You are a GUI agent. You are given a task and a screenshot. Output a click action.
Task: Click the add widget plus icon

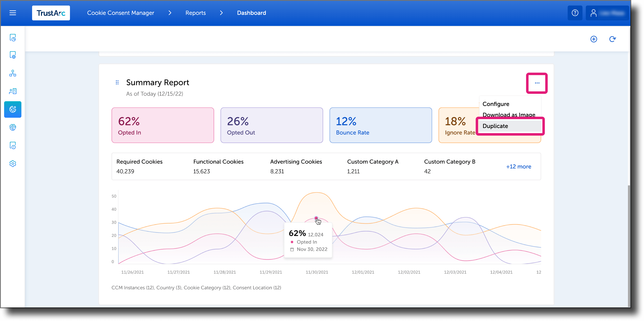pos(594,39)
